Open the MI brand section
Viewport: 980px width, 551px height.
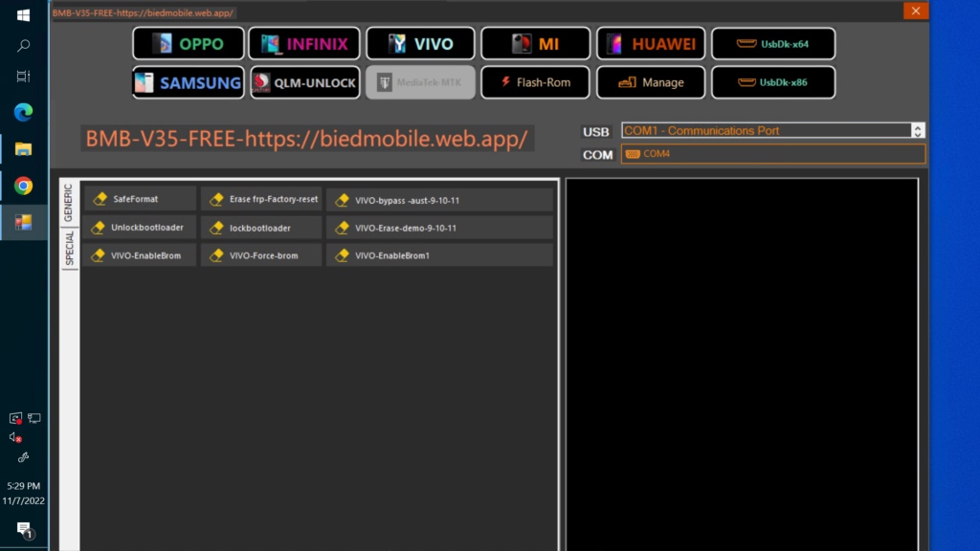point(535,44)
